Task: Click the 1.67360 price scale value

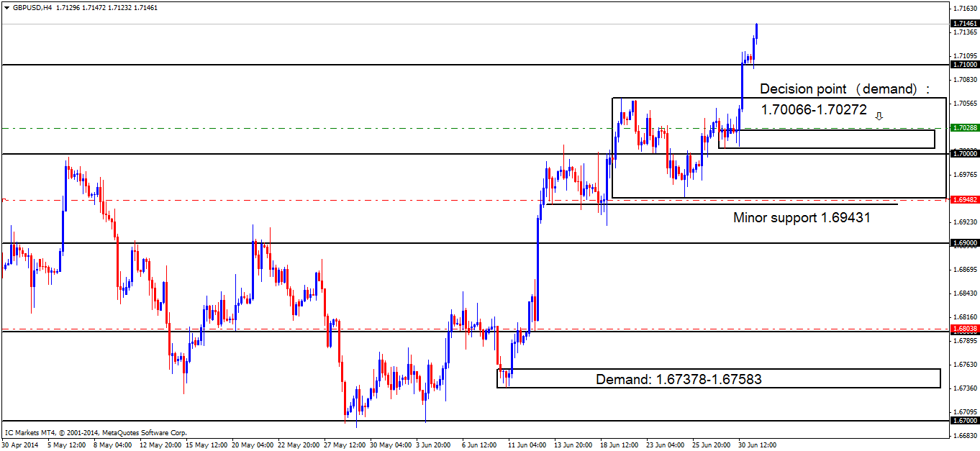Action: 964,388
